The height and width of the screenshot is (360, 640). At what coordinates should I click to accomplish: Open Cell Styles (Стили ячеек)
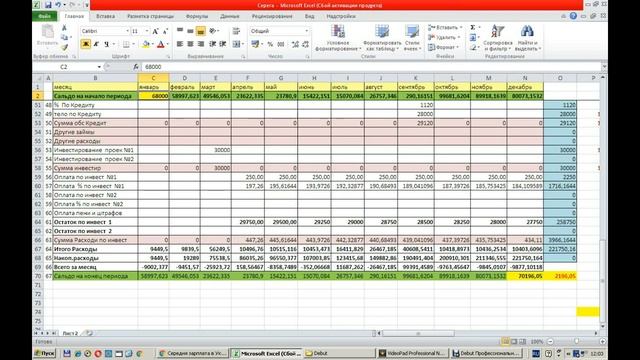click(412, 38)
